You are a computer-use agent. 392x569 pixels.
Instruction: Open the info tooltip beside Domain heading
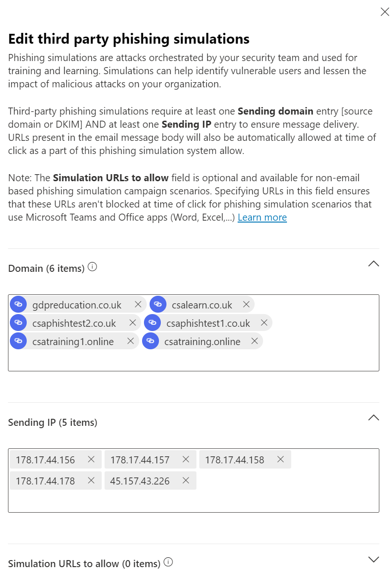point(92,267)
